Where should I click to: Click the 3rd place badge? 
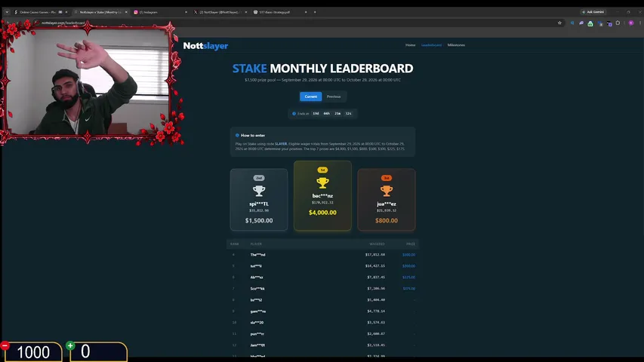point(386,178)
